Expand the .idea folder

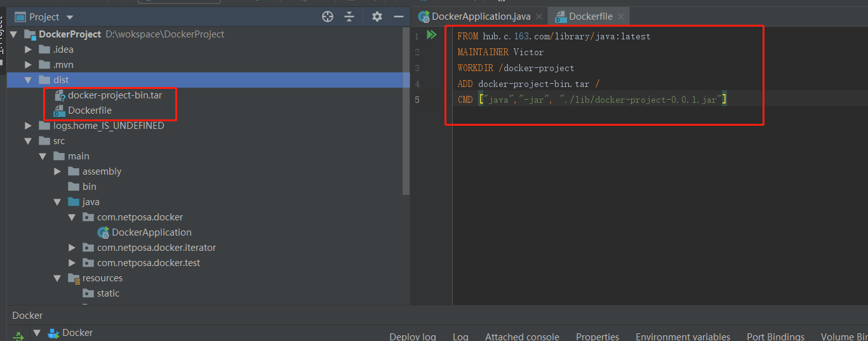(28, 50)
